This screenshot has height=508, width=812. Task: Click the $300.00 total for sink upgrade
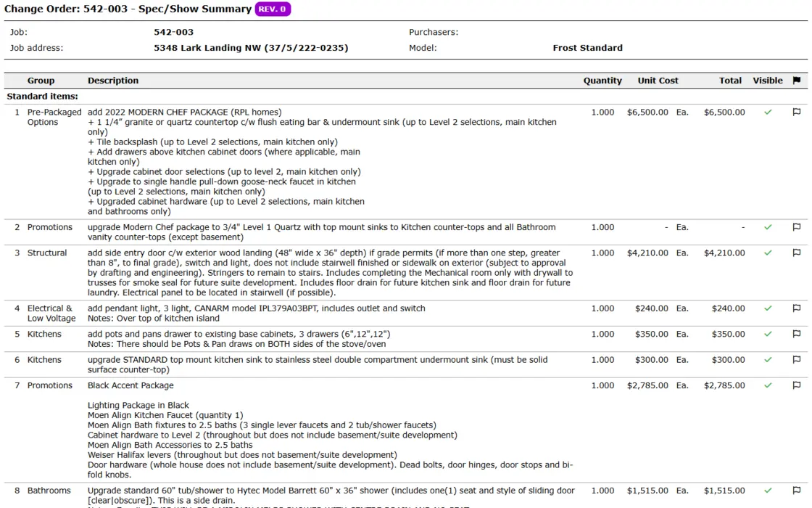tap(728, 360)
